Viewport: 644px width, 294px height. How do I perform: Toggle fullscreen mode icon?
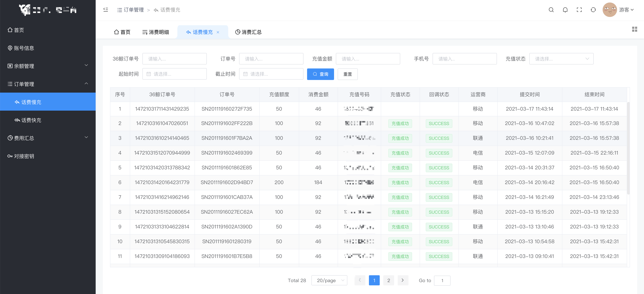click(x=579, y=10)
